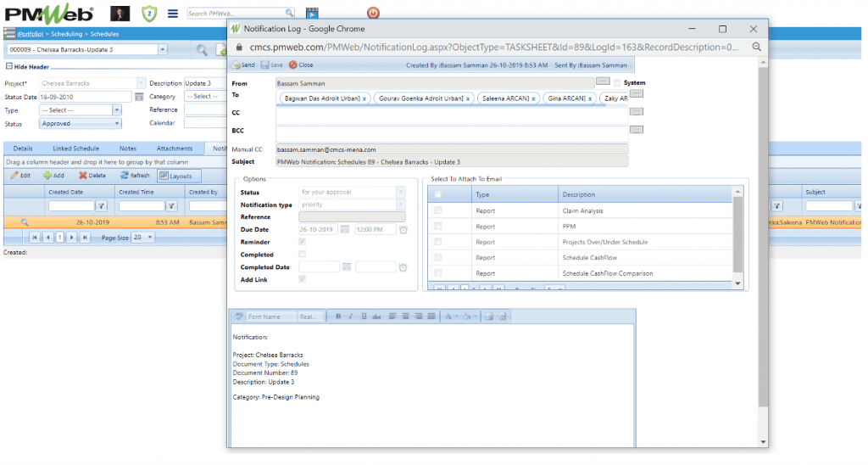Click the padlock site info icon in address bar

tap(239, 48)
